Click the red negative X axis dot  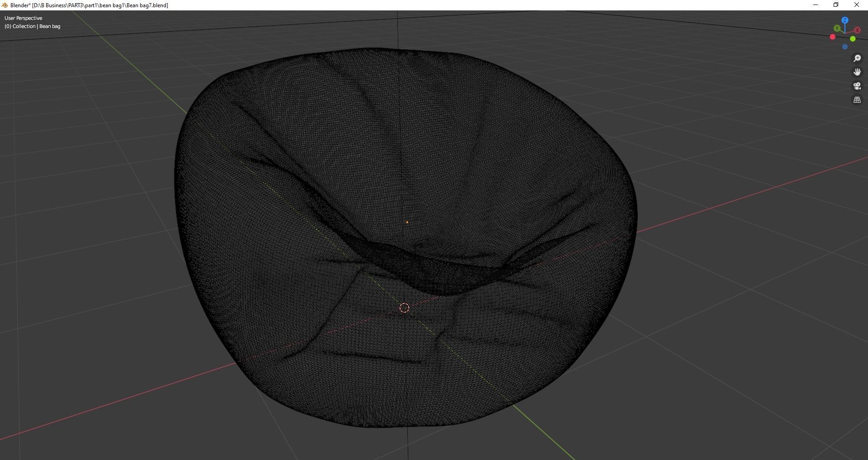(832, 37)
